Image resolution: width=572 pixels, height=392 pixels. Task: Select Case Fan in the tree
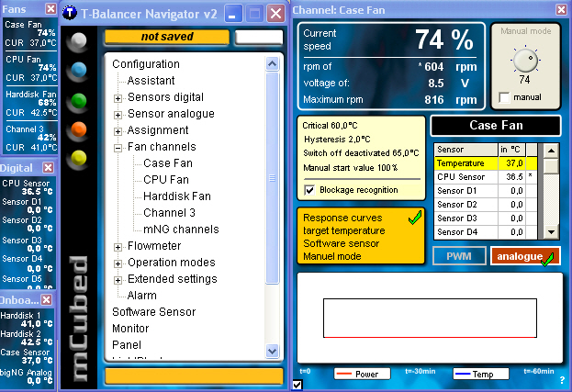(168, 163)
